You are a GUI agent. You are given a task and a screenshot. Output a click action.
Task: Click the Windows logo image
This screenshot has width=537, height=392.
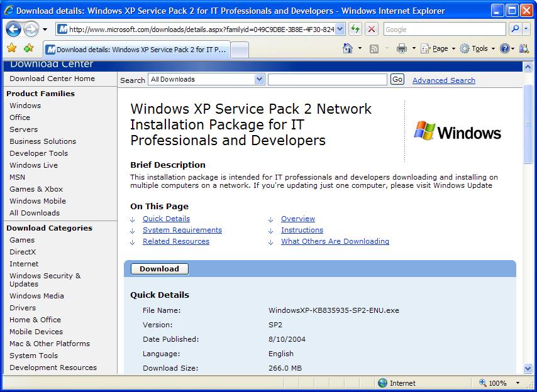(458, 131)
